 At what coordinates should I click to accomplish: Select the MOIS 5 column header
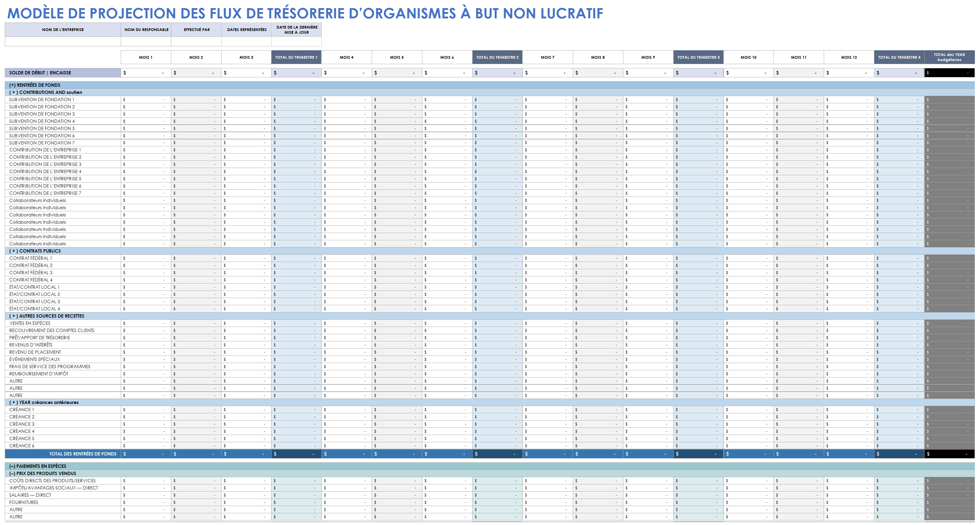pos(397,57)
